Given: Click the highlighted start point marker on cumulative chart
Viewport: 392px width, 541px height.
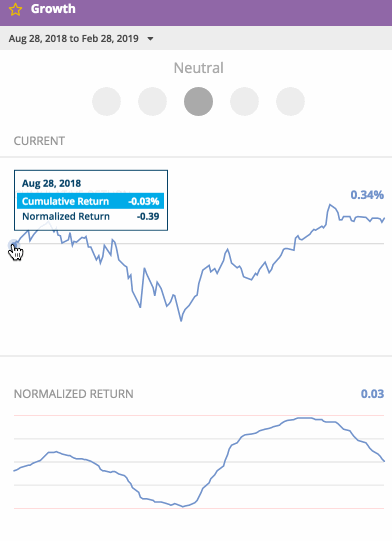Looking at the screenshot, I should (14, 245).
